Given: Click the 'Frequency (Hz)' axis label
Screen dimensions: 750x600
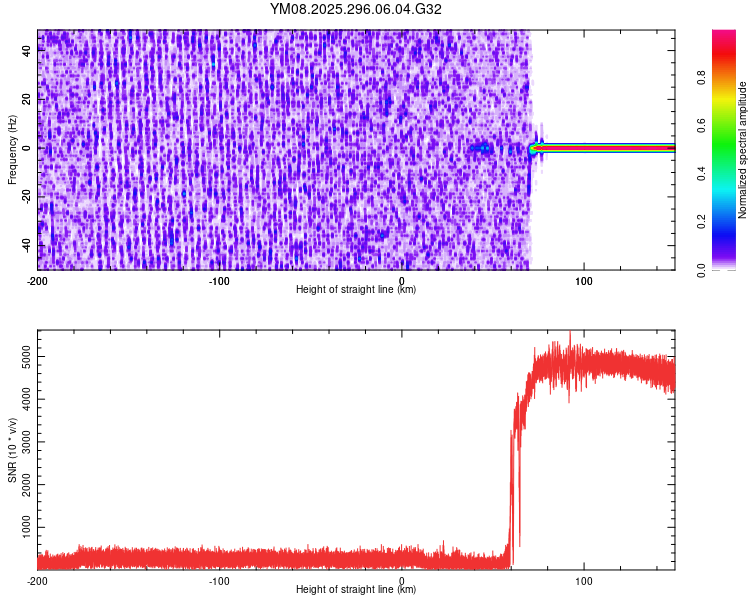Looking at the screenshot, I should pos(11,148).
